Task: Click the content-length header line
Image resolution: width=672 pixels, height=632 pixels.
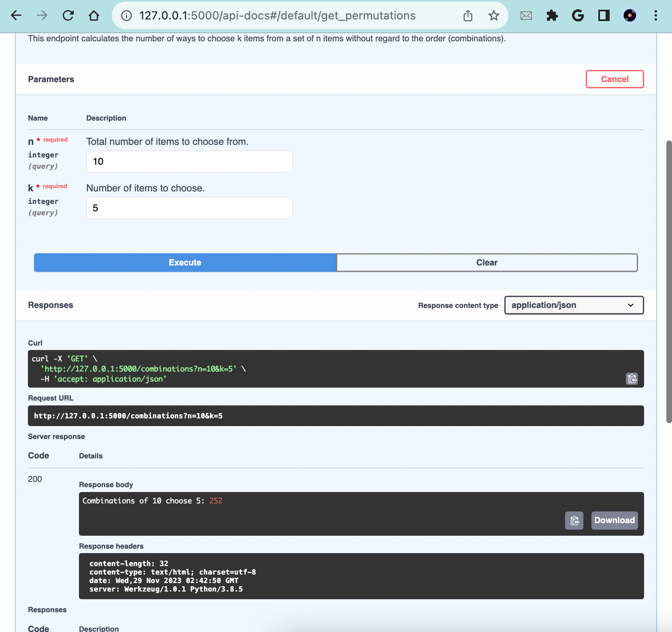Action: 129,563
